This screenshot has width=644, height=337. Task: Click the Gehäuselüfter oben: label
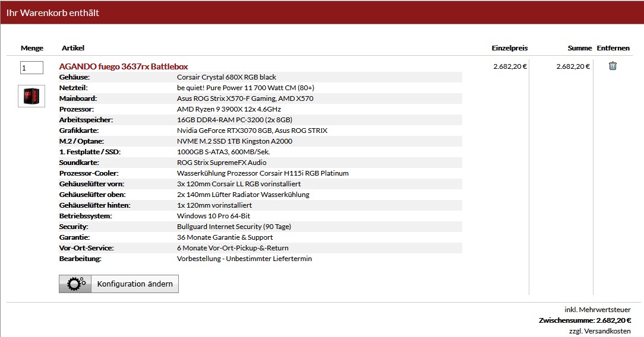pyautogui.click(x=93, y=195)
